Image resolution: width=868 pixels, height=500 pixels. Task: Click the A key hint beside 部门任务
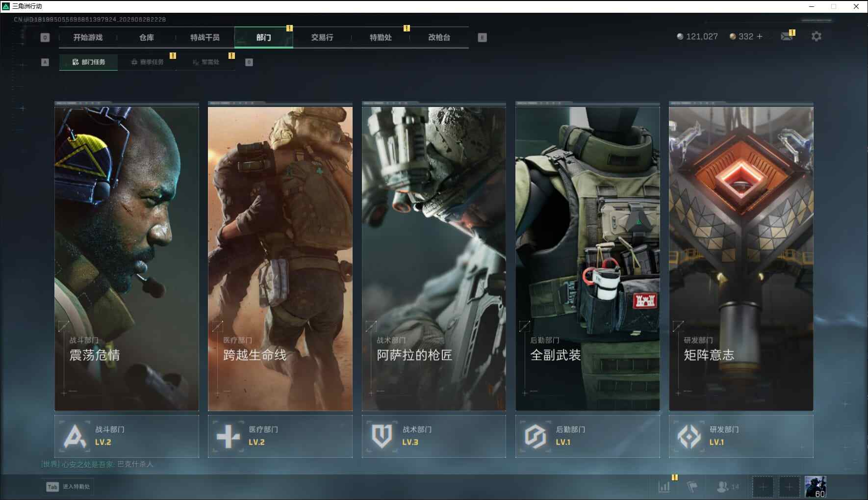coord(45,62)
